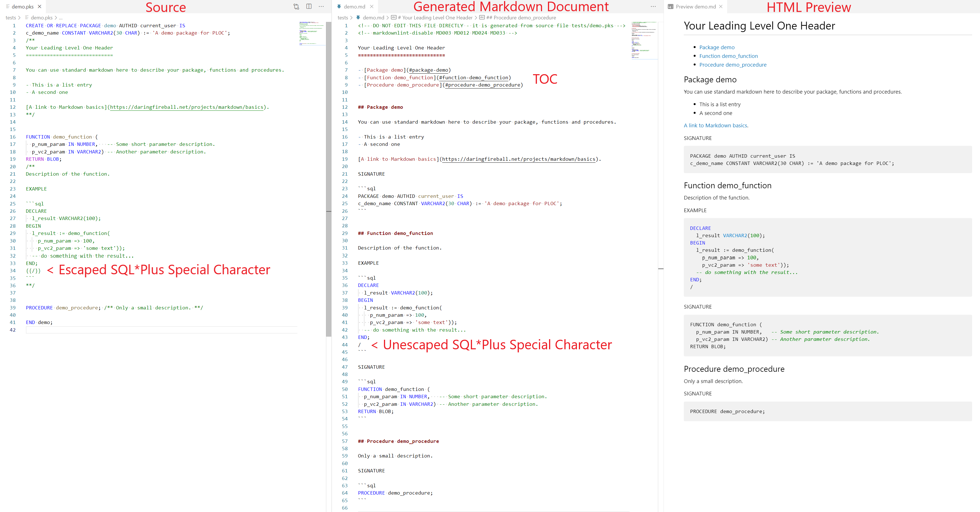Click the Source editor minimap thumbnail
Viewport: 980px width, 512px height.
click(x=312, y=33)
